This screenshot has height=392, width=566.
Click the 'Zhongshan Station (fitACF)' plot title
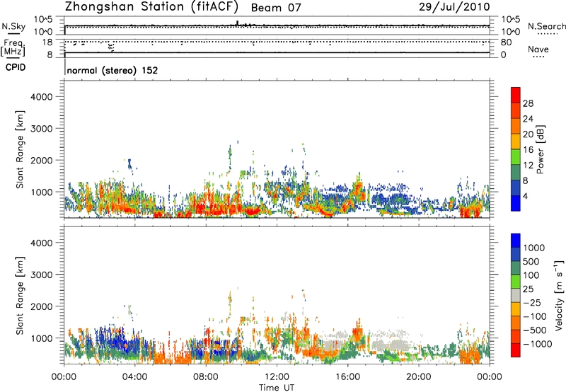(151, 7)
